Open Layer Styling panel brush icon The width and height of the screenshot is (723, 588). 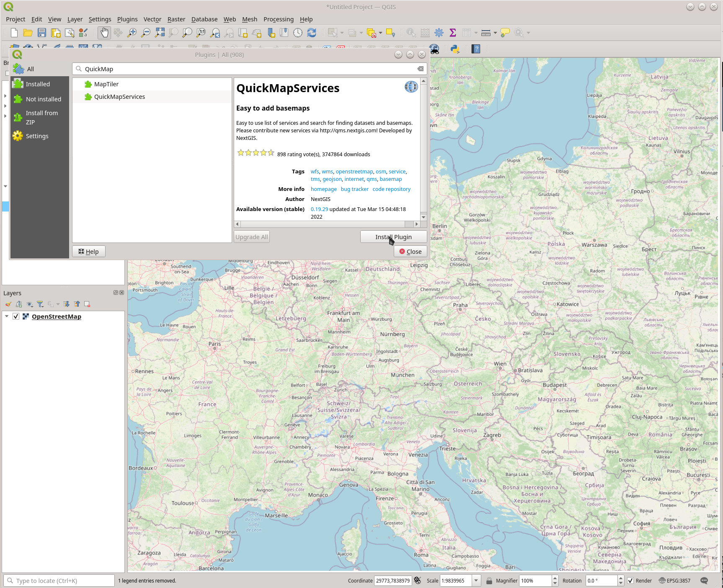pos(8,304)
